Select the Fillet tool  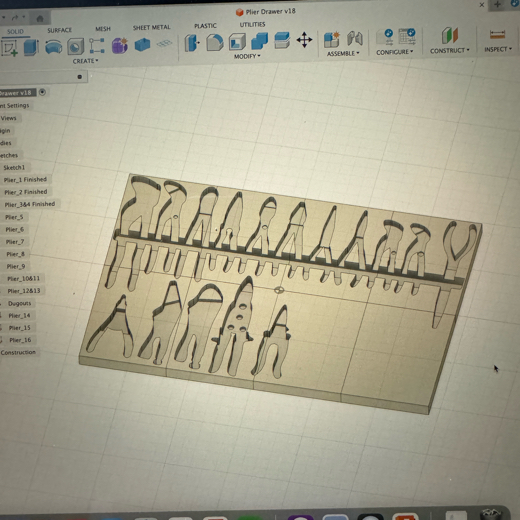pos(215,42)
